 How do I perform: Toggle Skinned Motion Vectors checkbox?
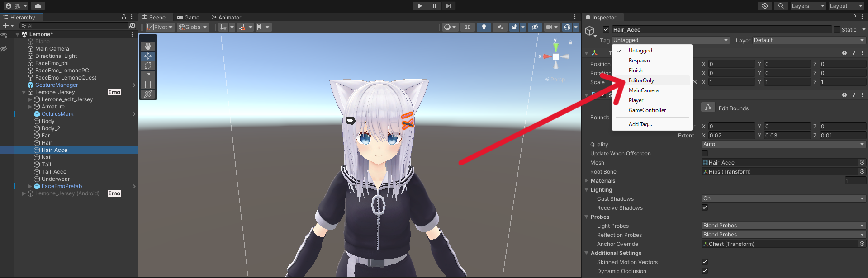pyautogui.click(x=705, y=262)
